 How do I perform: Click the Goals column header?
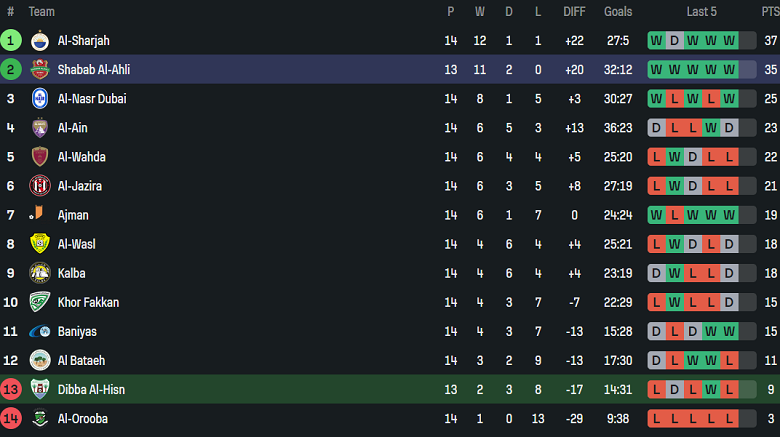[x=618, y=12]
